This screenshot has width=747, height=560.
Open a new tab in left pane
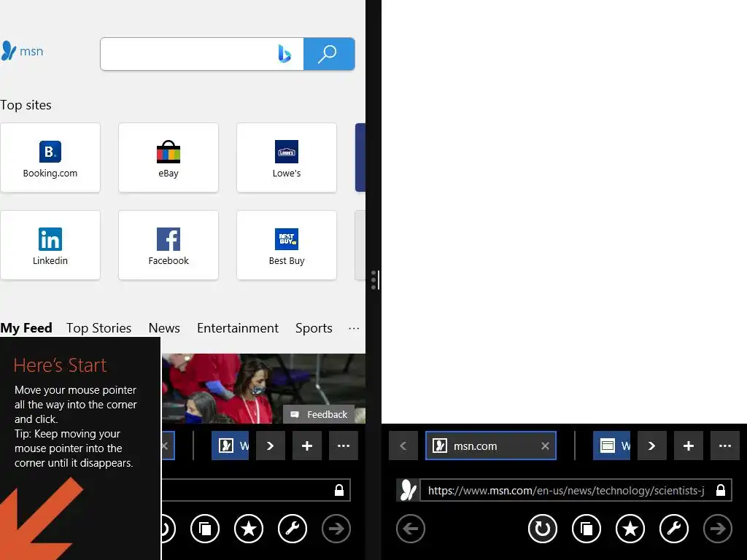point(307,446)
